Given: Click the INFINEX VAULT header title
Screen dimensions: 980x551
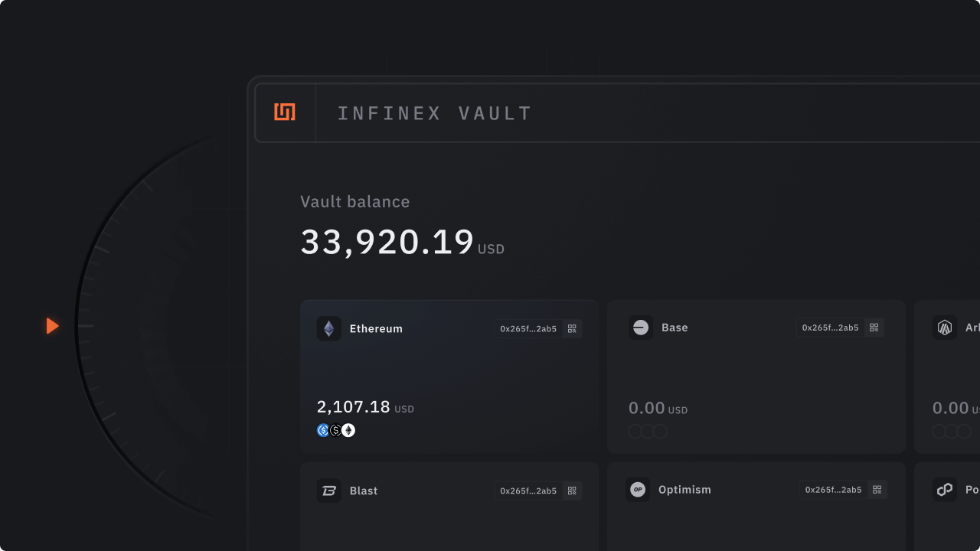Looking at the screenshot, I should (434, 114).
